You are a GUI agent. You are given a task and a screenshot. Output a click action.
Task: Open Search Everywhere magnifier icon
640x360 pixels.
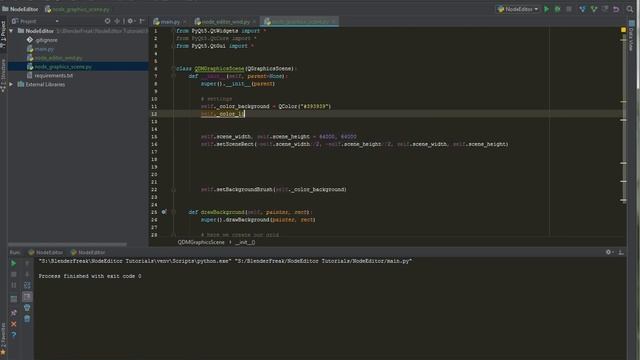click(629, 9)
